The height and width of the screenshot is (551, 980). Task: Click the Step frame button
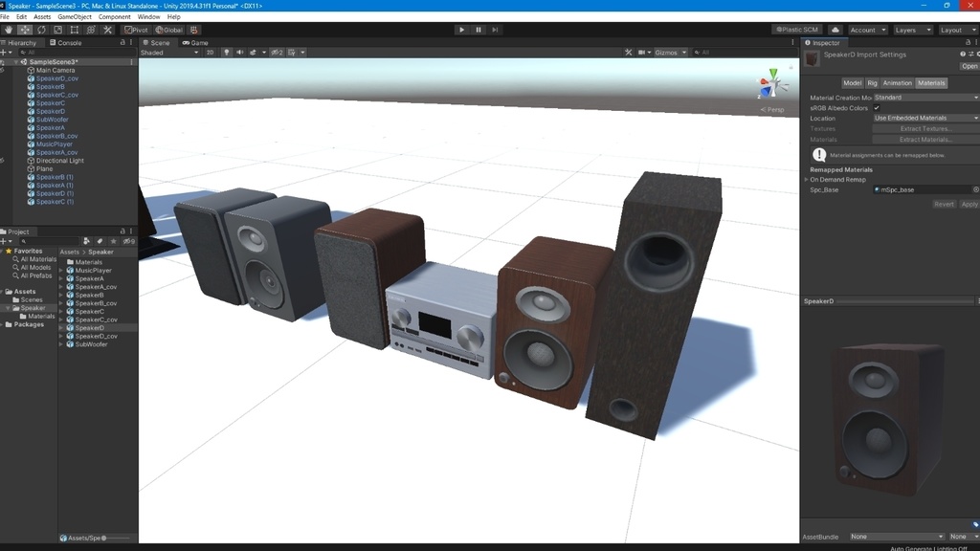pos(495,30)
